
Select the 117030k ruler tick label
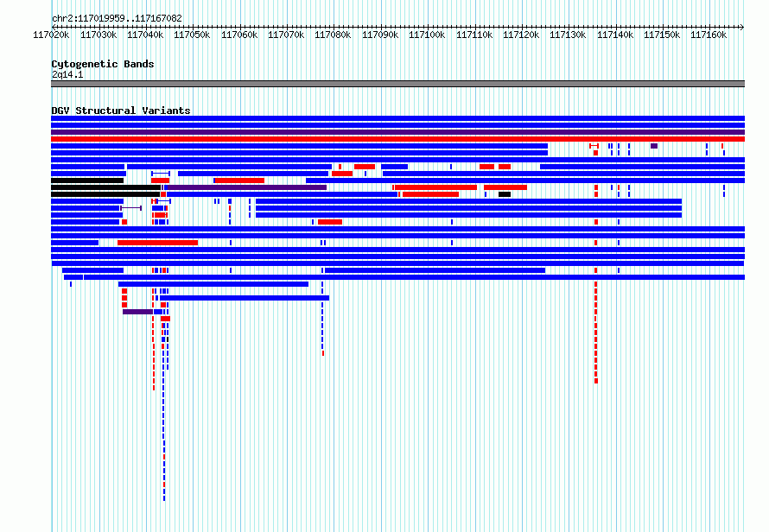pyautogui.click(x=99, y=35)
